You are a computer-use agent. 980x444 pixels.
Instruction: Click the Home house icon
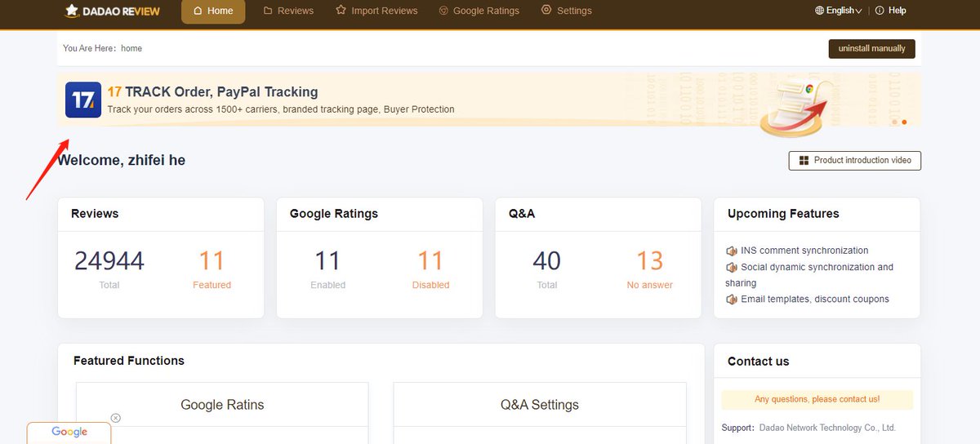198,11
